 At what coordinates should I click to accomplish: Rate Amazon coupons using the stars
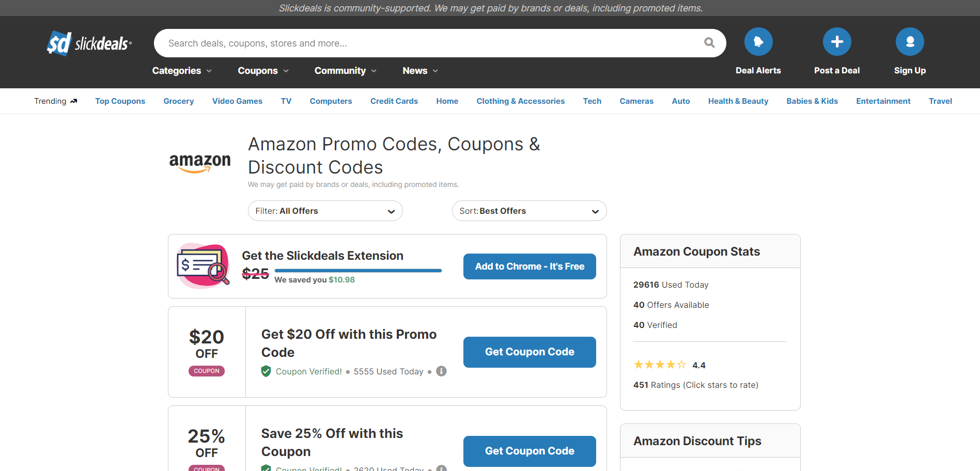pyautogui.click(x=660, y=365)
